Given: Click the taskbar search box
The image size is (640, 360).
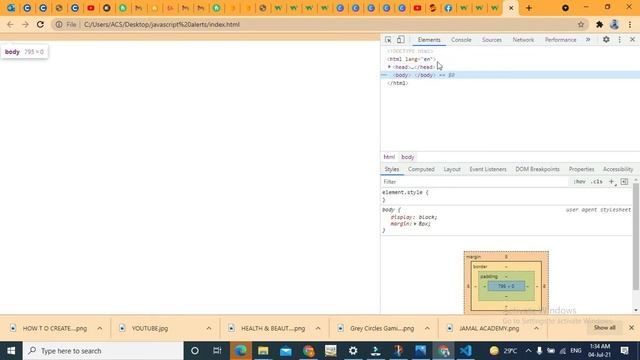Looking at the screenshot, I should tap(103, 351).
